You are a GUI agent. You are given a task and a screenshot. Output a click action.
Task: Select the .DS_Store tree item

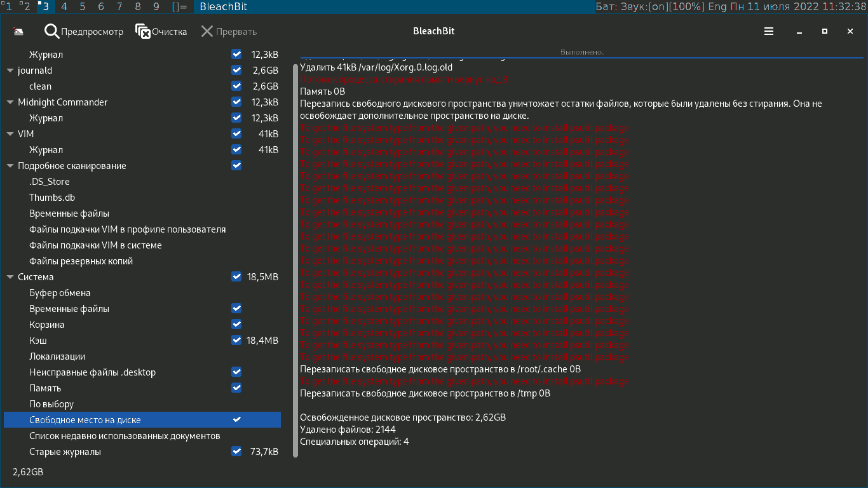pyautogui.click(x=50, y=182)
